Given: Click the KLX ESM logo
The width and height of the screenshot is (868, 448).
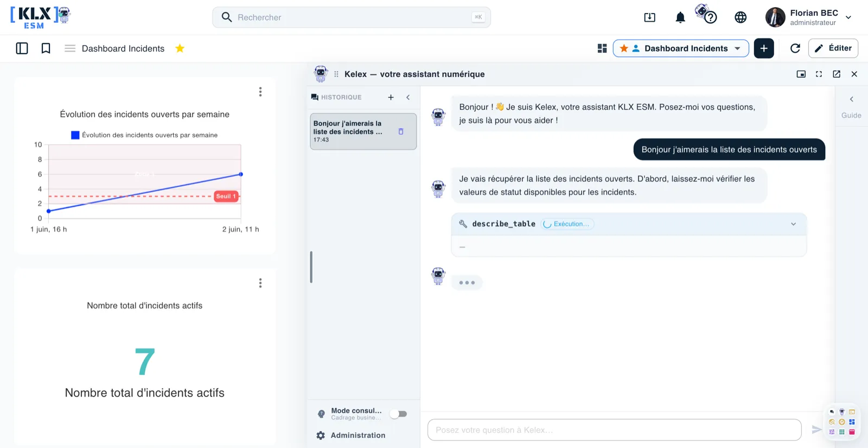Looking at the screenshot, I should pos(41,17).
